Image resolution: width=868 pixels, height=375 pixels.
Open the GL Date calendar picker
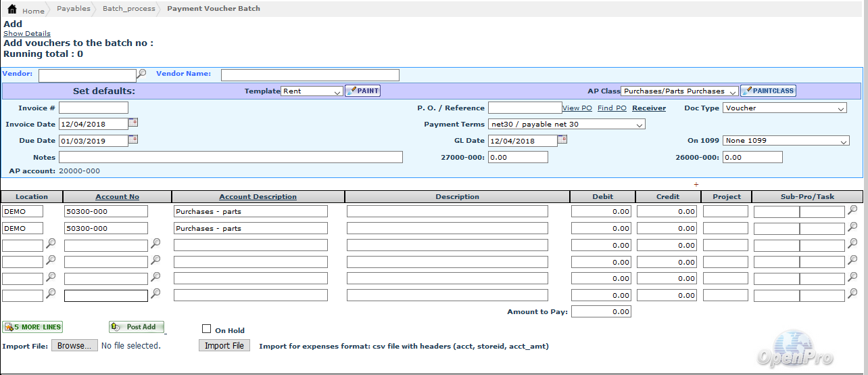coord(562,139)
